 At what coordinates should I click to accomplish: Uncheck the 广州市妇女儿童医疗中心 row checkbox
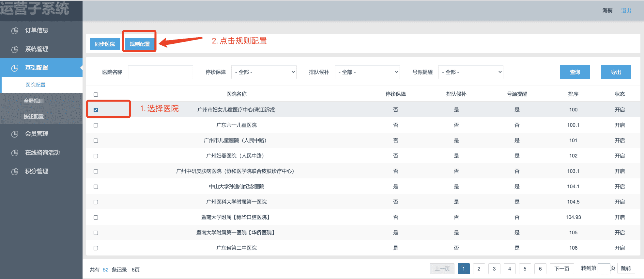(96, 110)
